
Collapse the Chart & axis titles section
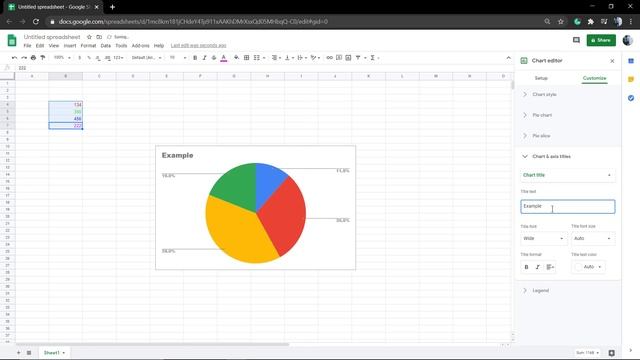[x=568, y=156]
